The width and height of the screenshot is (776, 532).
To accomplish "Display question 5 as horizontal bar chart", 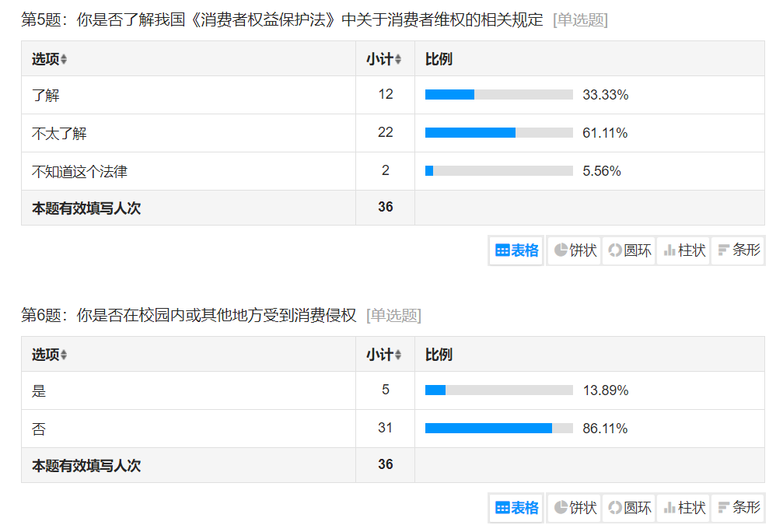I will (738, 250).
